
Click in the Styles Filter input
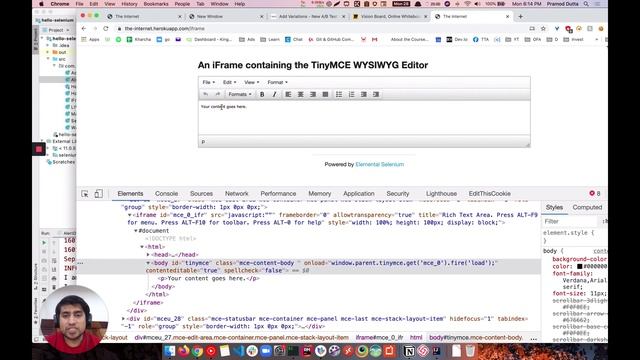click(569, 221)
